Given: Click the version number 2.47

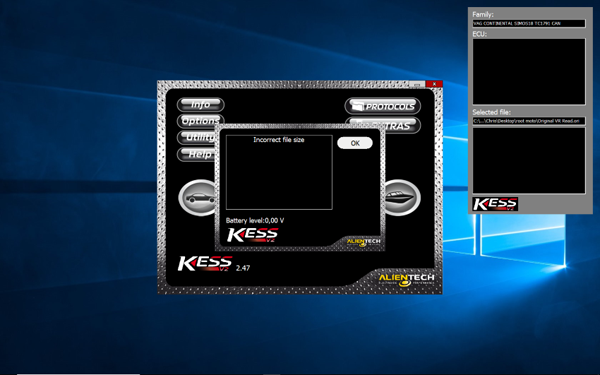Looking at the screenshot, I should (243, 268).
